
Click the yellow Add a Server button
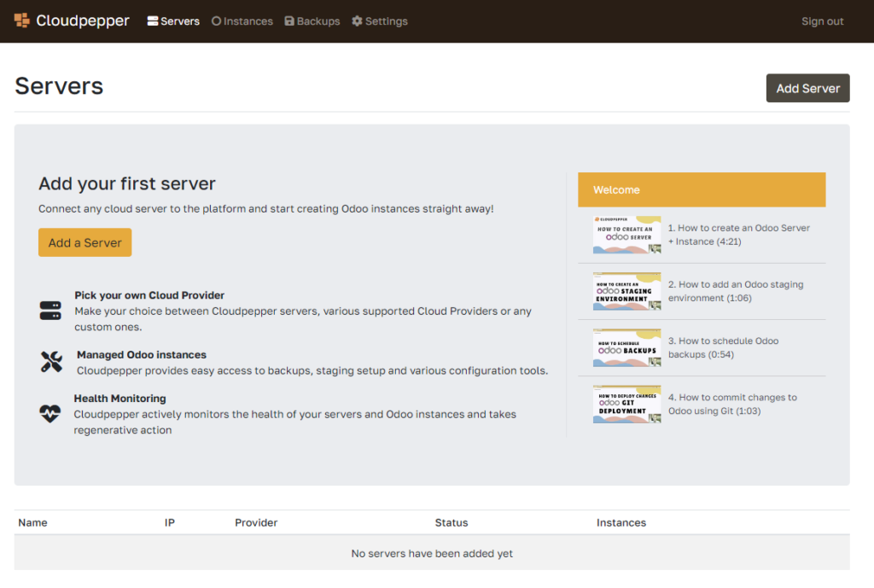tap(84, 242)
